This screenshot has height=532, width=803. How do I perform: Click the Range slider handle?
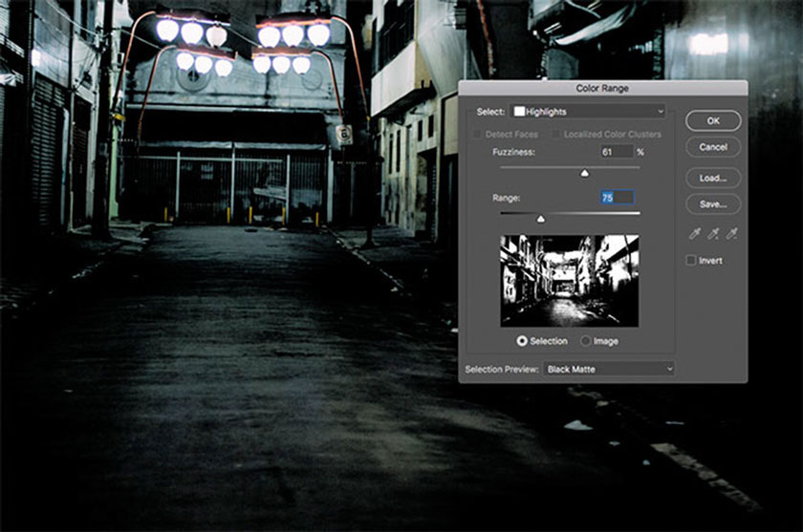[x=540, y=219]
